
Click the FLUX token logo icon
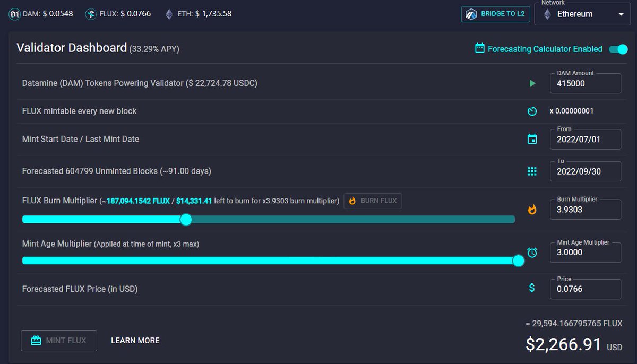91,14
